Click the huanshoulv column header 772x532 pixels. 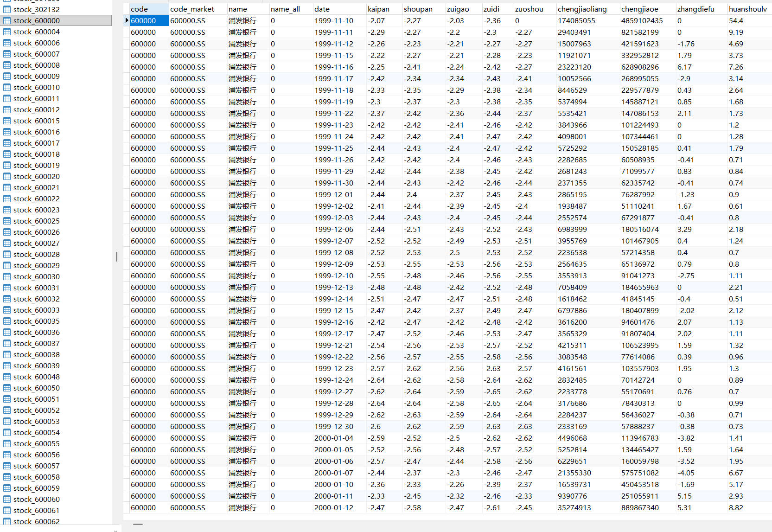coord(749,9)
